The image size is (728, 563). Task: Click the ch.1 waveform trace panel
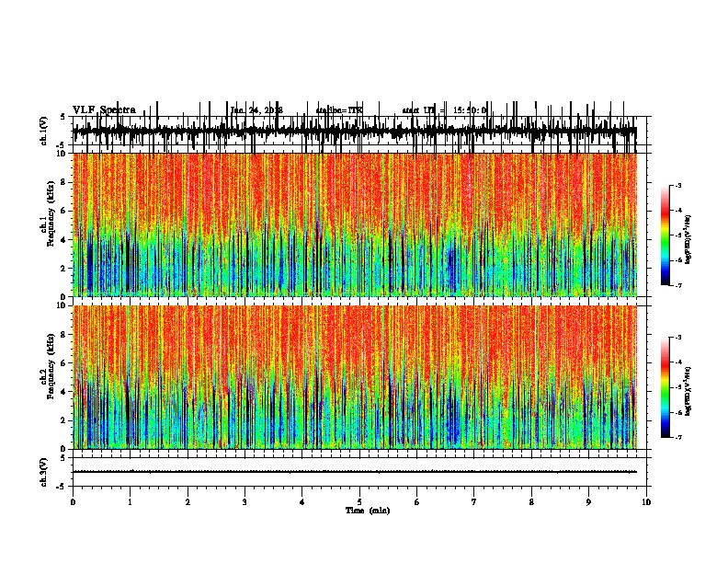358,131
